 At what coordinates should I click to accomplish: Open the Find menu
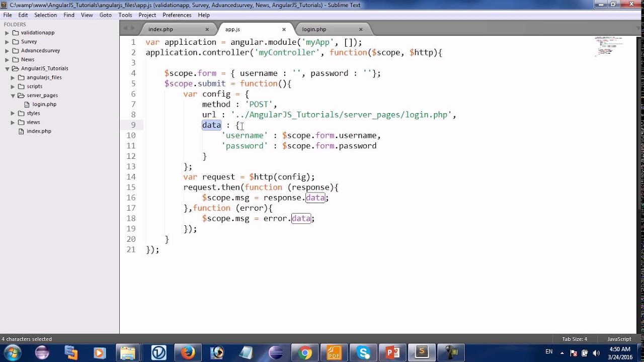(69, 15)
